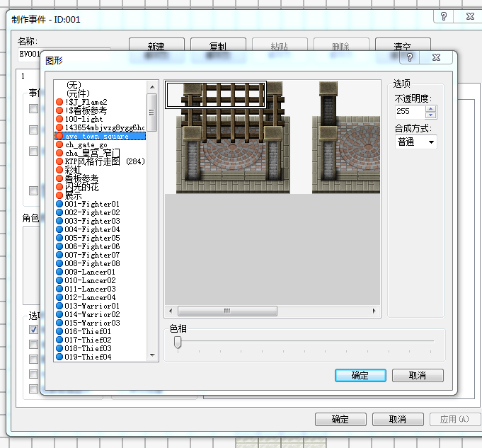
Task: Click the blue icon beside 012-Lancer04
Action: click(x=59, y=297)
